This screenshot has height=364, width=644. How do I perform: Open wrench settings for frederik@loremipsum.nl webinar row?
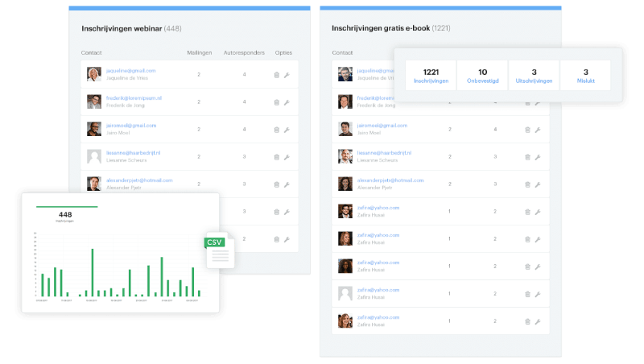click(x=287, y=102)
